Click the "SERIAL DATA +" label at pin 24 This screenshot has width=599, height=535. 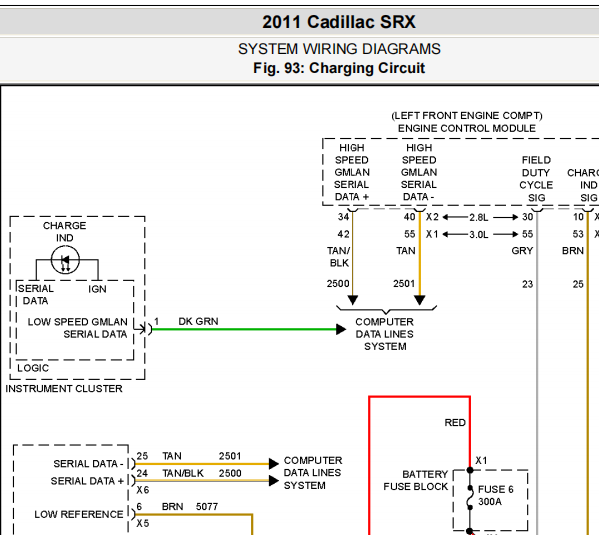87,481
